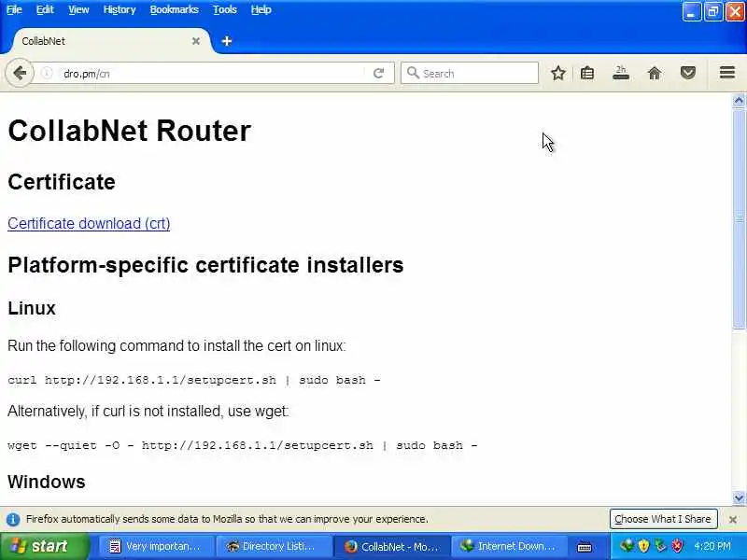Click the Windows section heading
The height and width of the screenshot is (560, 747).
[x=46, y=482]
